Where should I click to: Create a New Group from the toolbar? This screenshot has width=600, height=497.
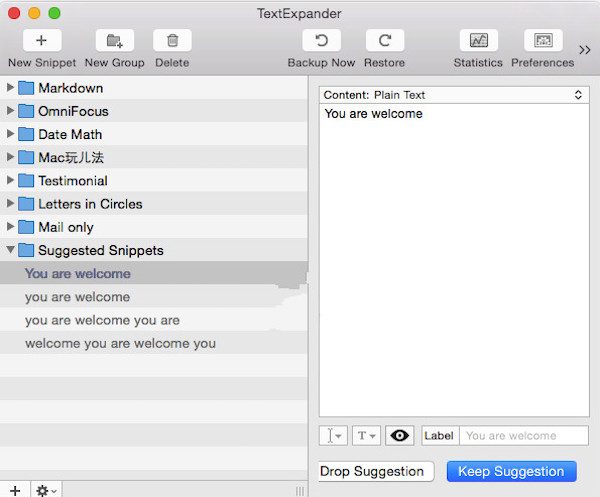click(x=114, y=40)
